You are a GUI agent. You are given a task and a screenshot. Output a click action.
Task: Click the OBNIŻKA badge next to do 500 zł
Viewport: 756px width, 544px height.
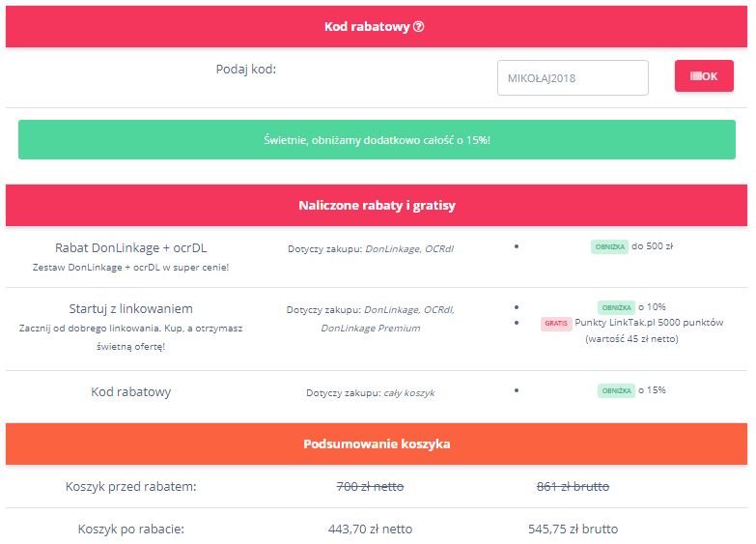coord(609,246)
